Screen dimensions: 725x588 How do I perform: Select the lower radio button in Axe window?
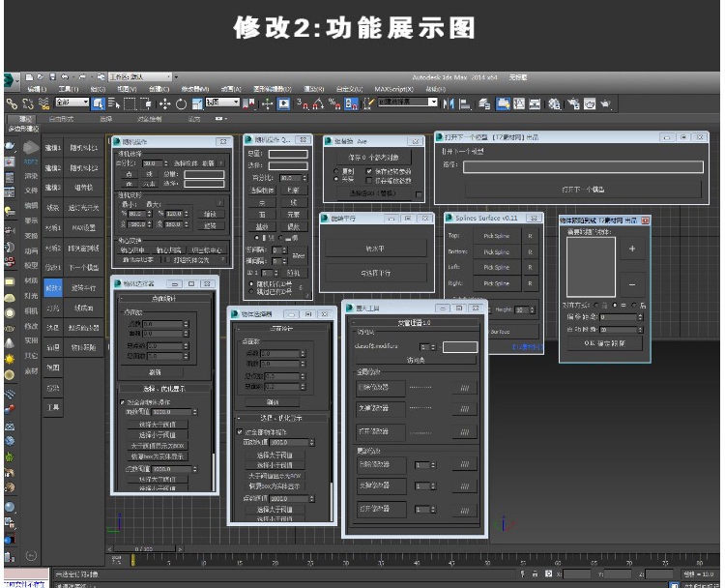[336, 179]
